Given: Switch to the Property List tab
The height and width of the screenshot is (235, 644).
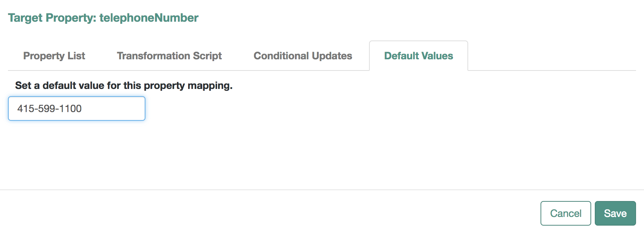Looking at the screenshot, I should [x=54, y=56].
